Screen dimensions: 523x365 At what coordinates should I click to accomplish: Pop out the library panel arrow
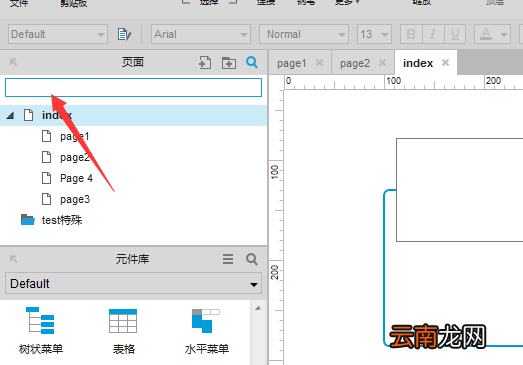[13, 259]
